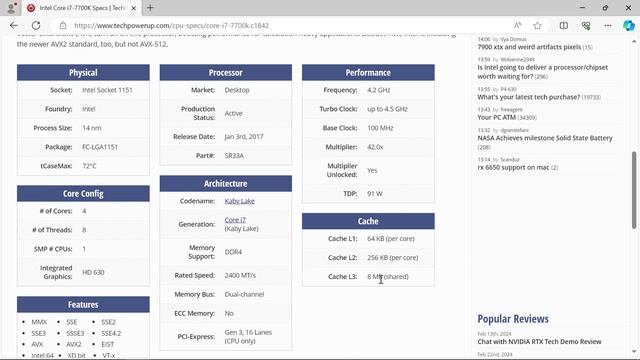The image size is (640, 360).
Task: Click the 'FC-LGA1151' package value
Action: coord(100,147)
